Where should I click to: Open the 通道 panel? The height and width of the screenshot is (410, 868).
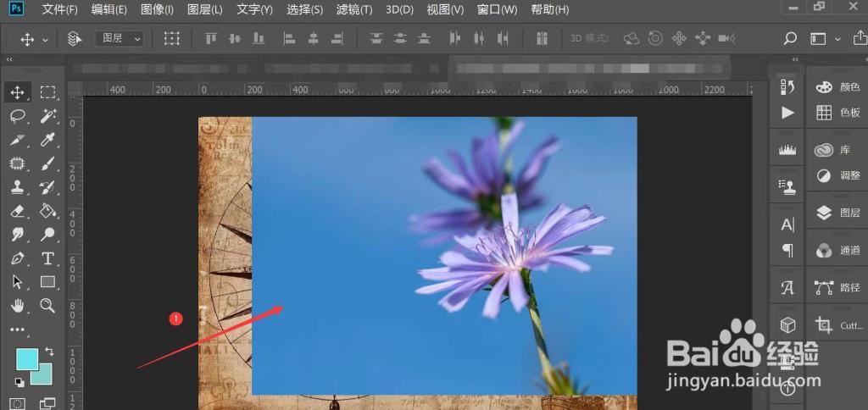837,250
